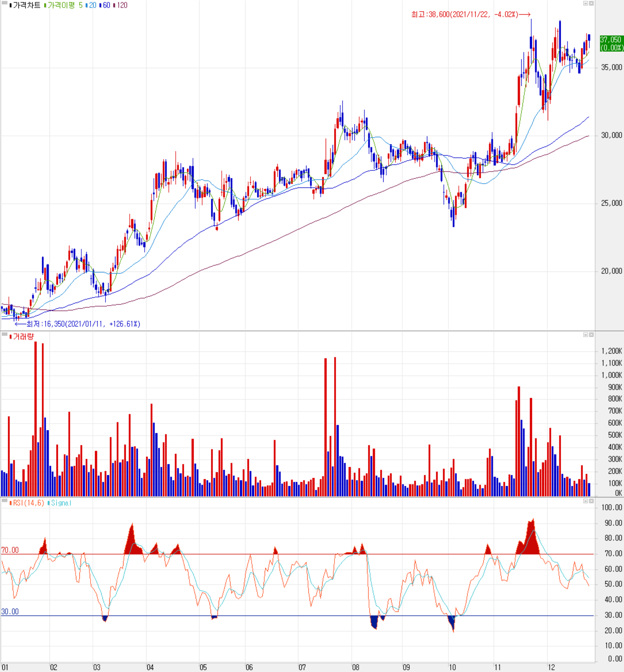Maximize the 거래량 volume panel

(585, 335)
